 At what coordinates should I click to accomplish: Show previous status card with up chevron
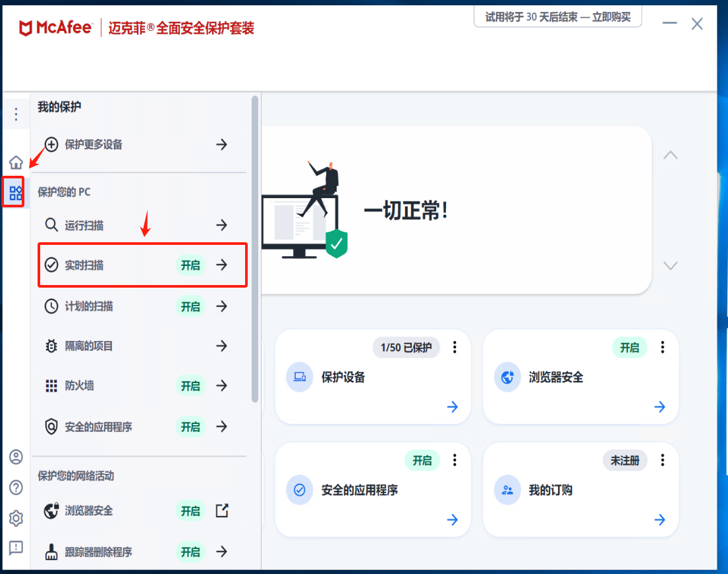(x=670, y=155)
